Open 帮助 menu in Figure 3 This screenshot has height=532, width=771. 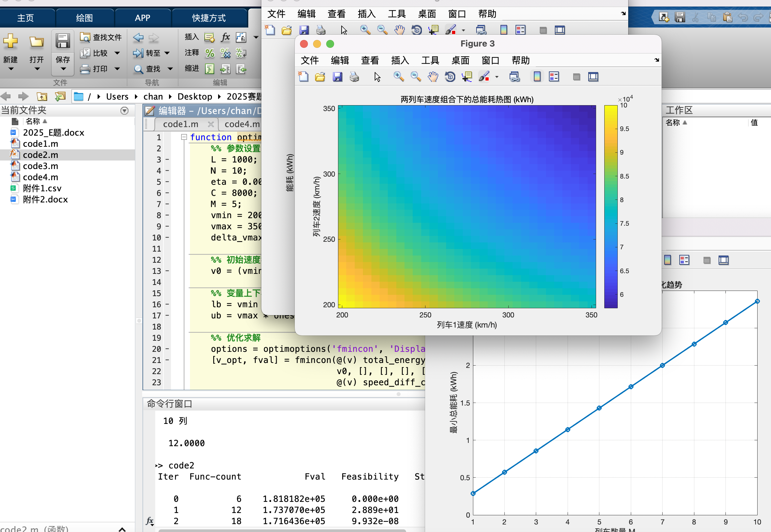(521, 60)
